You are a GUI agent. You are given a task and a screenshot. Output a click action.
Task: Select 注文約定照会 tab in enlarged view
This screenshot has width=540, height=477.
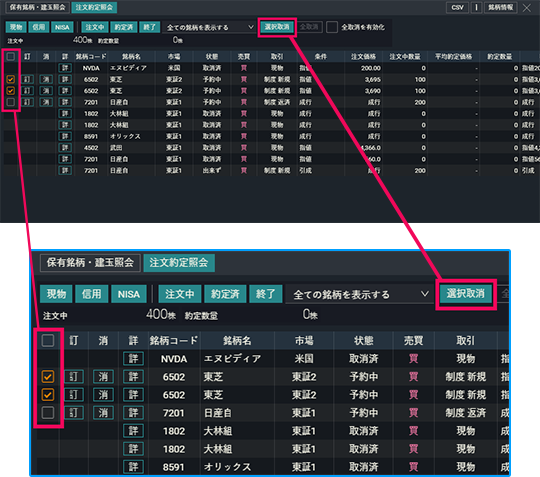[179, 263]
